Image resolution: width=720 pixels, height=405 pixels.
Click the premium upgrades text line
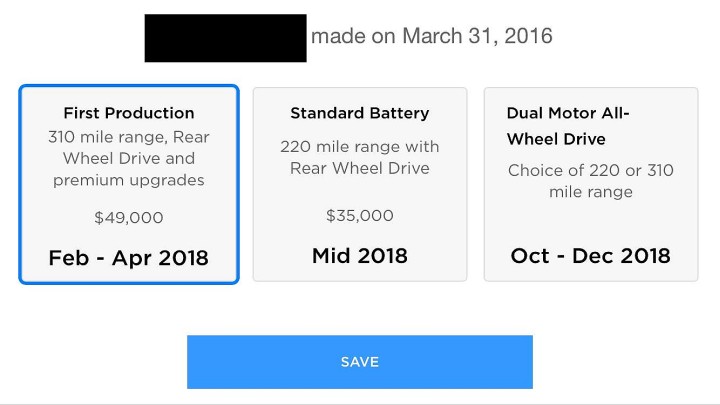tap(129, 180)
